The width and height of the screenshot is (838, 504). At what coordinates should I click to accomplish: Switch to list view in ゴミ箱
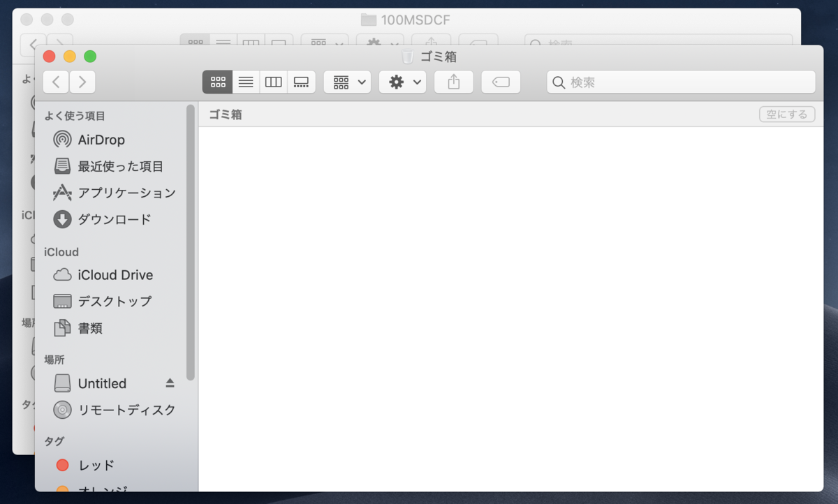pos(246,82)
